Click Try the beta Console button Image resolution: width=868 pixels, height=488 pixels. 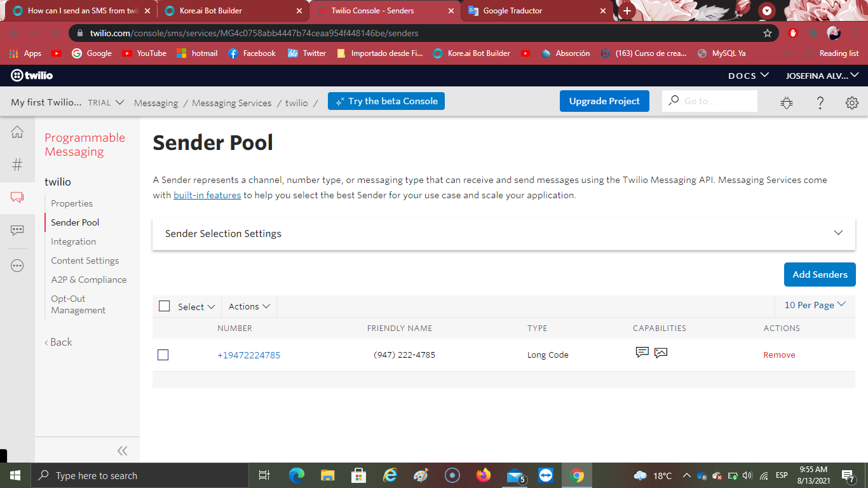click(x=386, y=101)
